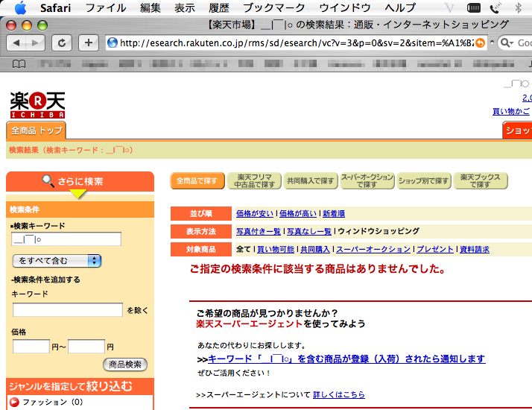Image resolution: width=532 pixels, height=410 pixels.
Task: Open the Safari application menu
Action: [x=55, y=7]
